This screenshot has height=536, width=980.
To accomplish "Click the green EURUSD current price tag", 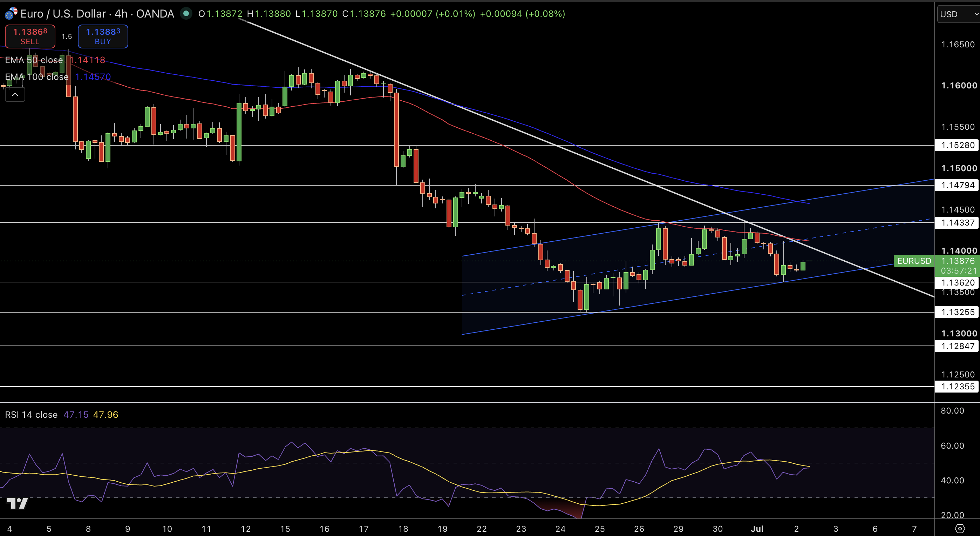I will [x=914, y=261].
